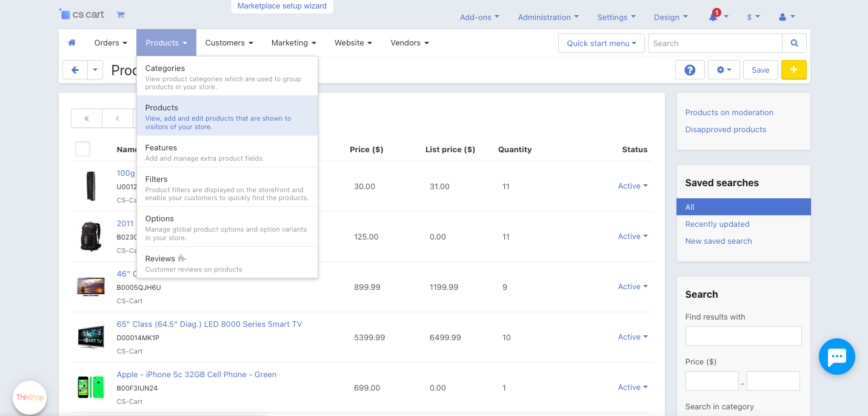Screen dimensions: 868x416
Task: Click the Save button
Action: (760, 70)
